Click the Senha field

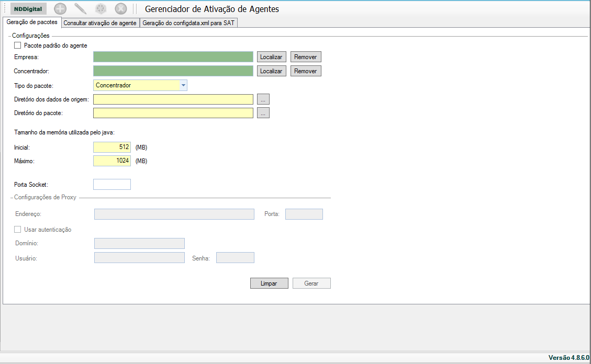[235, 258]
